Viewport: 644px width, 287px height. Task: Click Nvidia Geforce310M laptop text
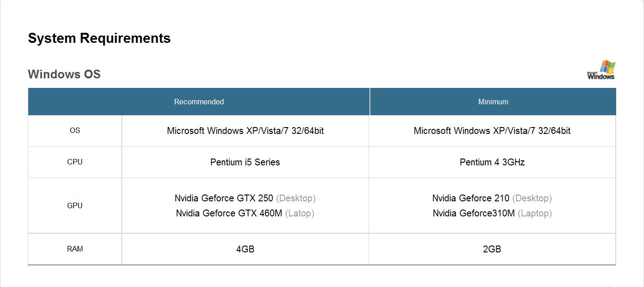click(x=474, y=213)
